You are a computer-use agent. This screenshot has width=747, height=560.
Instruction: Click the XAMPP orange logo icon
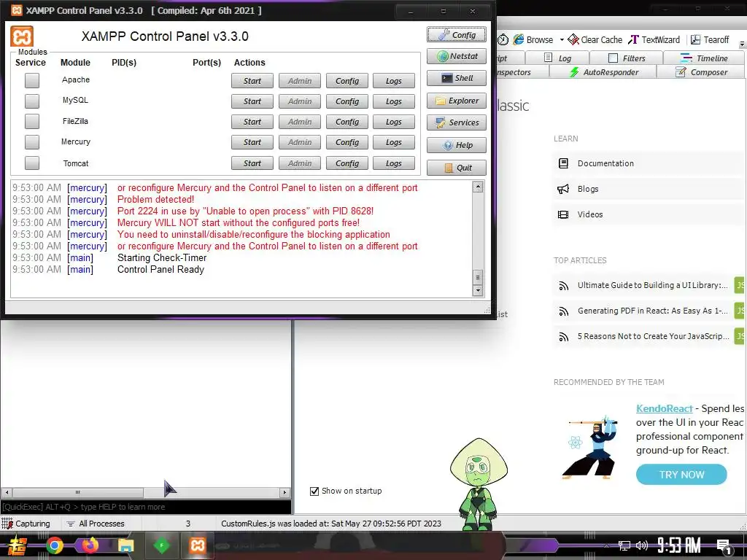22,36
